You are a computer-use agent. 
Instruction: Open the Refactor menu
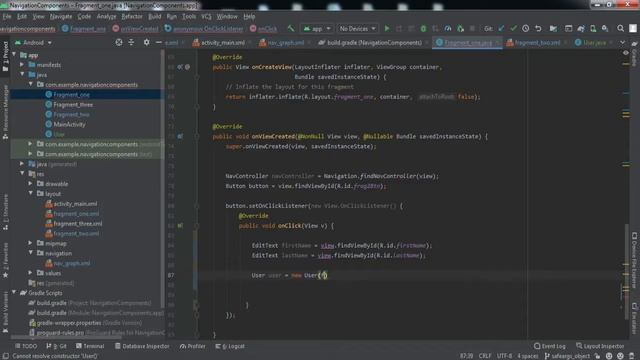(132, 17)
